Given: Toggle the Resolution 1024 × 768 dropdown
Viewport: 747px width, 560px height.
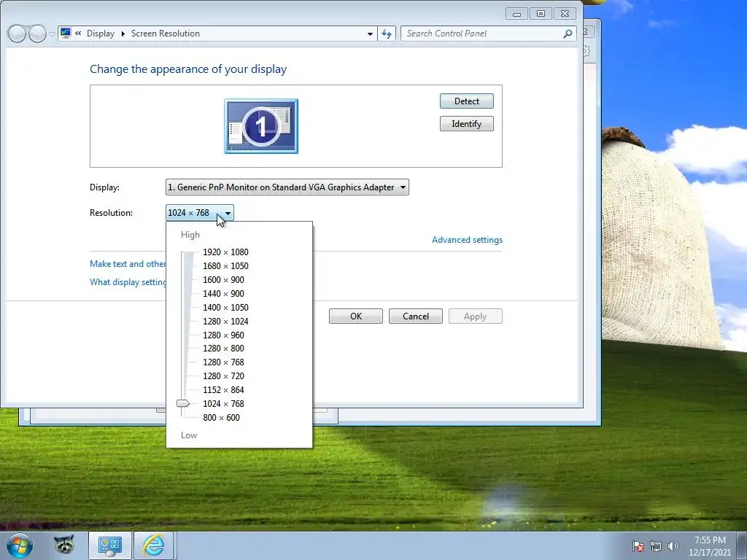Looking at the screenshot, I should tap(200, 213).
